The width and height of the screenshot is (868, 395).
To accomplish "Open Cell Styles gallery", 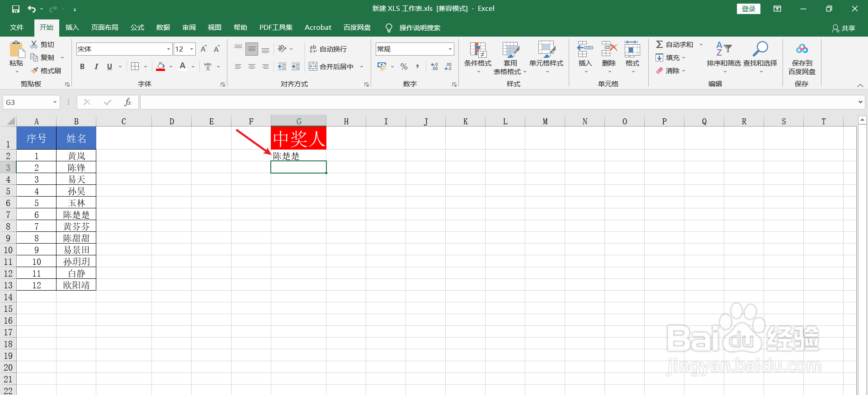I will click(547, 58).
